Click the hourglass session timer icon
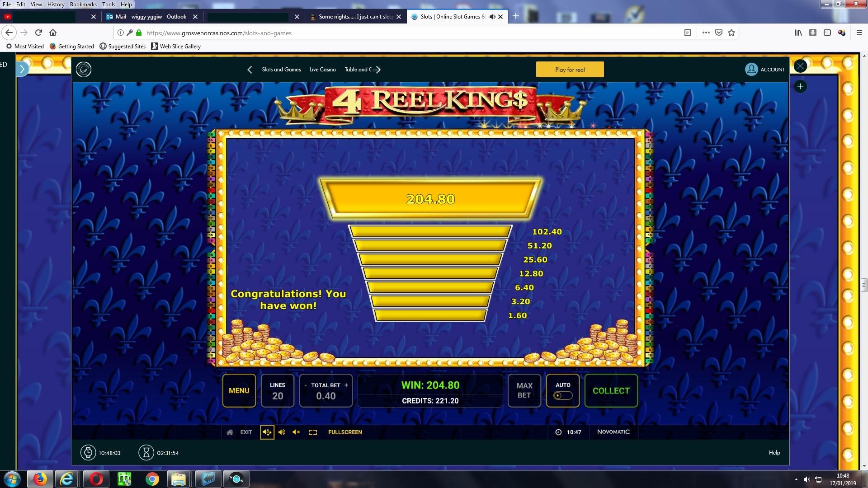The height and width of the screenshot is (488, 868). tap(146, 453)
